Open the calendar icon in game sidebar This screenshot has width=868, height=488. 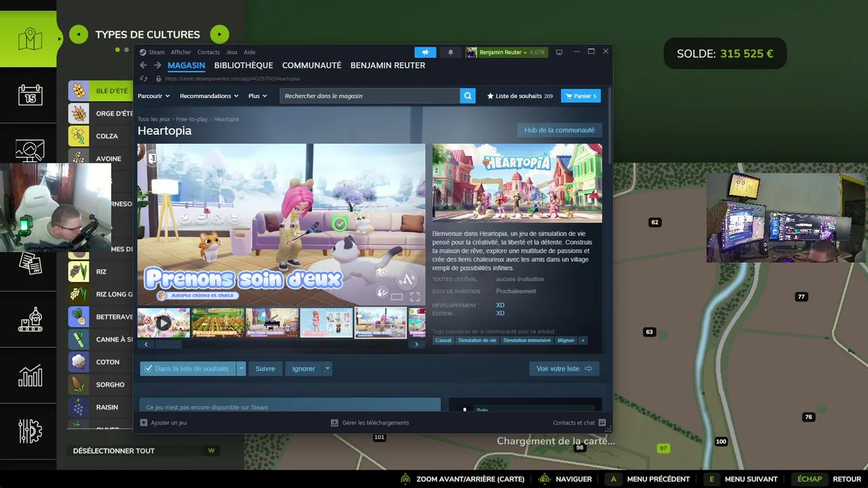click(30, 94)
